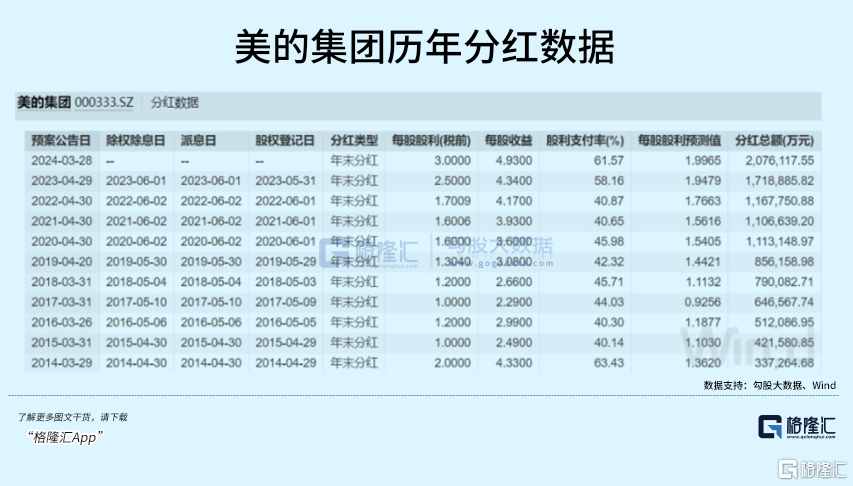Image resolution: width=853 pixels, height=486 pixels.
Task: Open the 分红数据 tab
Action: click(175, 103)
